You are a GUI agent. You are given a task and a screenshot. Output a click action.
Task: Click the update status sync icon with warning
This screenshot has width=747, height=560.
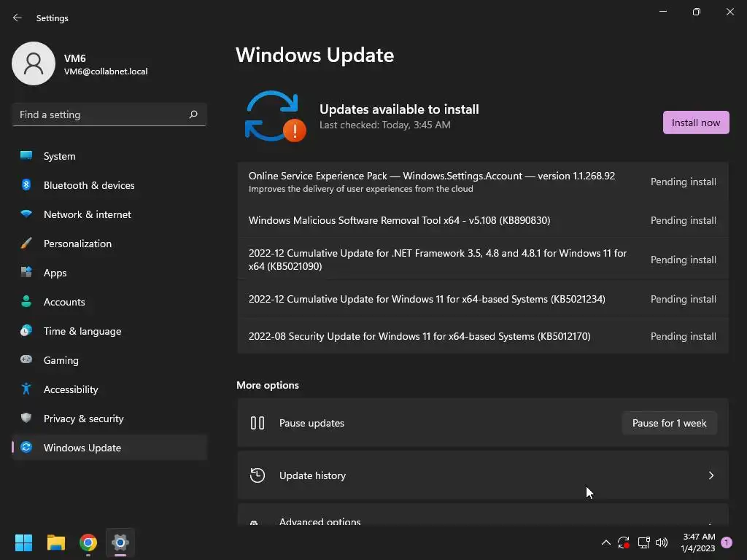(275, 116)
